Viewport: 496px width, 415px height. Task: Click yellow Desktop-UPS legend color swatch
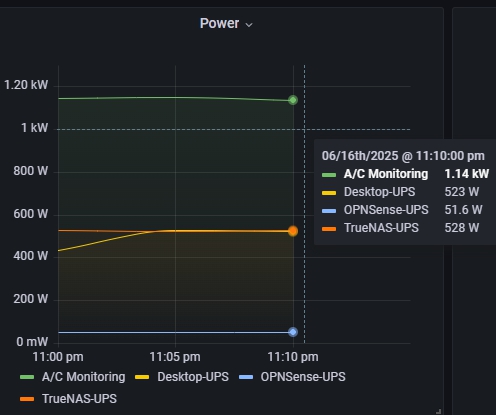[142, 377]
